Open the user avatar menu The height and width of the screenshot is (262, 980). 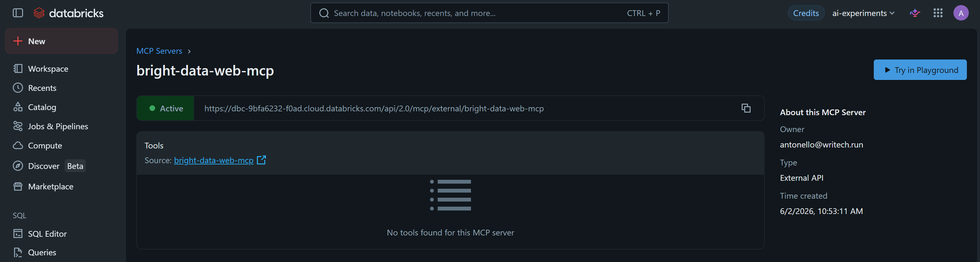click(960, 13)
